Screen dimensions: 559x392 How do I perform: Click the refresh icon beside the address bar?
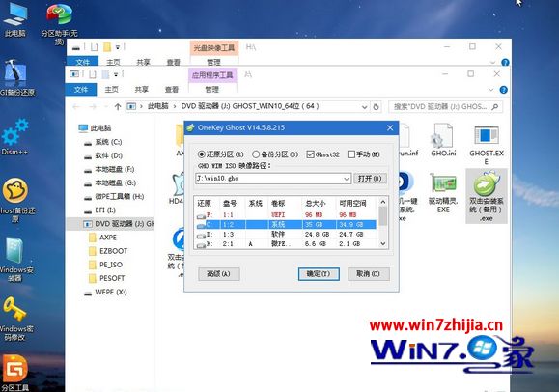point(376,106)
